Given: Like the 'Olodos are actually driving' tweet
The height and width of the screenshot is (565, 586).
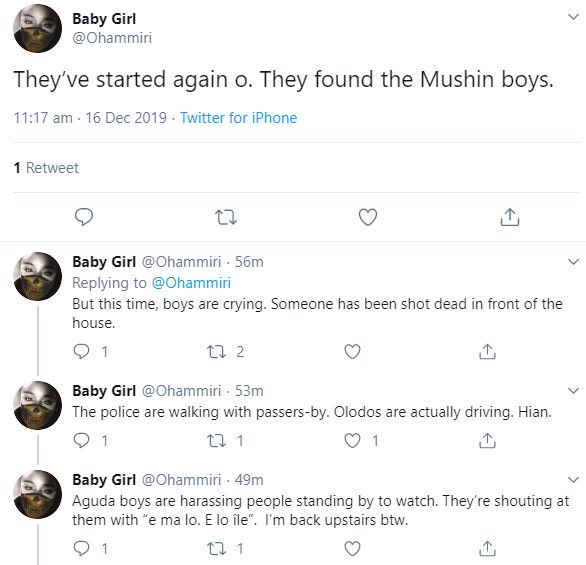Looking at the screenshot, I should point(352,441).
